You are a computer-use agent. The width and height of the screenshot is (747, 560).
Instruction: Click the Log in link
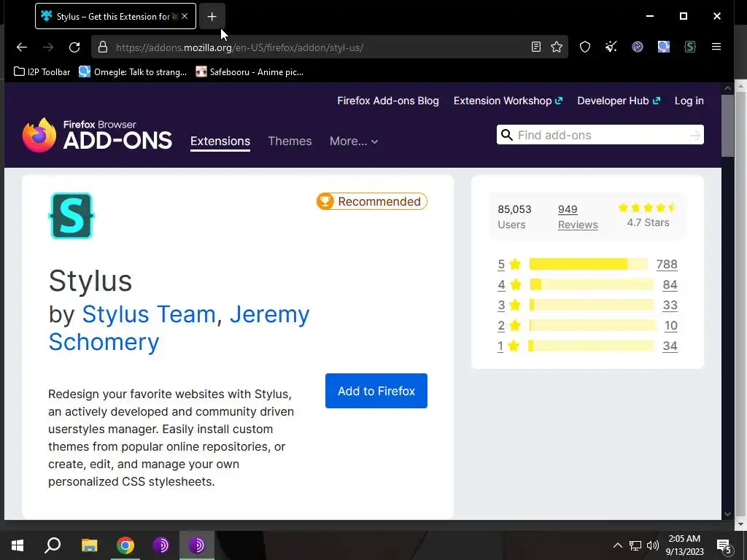click(689, 101)
